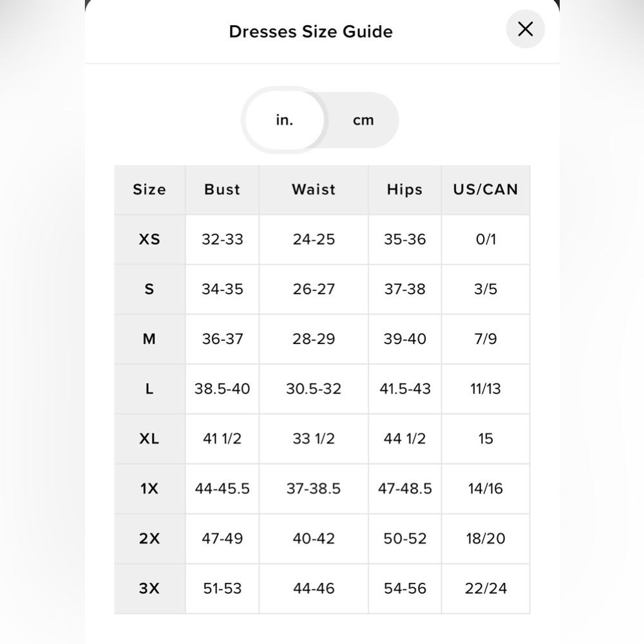Click the Size column header
Viewport: 644px width, 644px height.
(149, 190)
